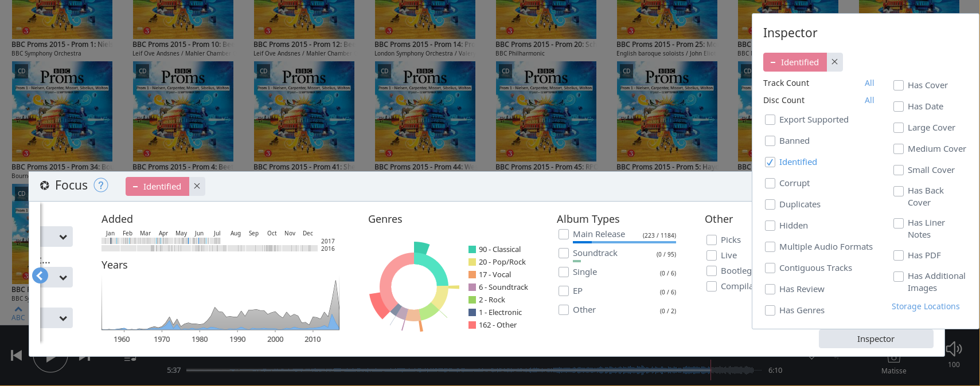
Task: Click the volume speaker icon
Action: click(953, 349)
